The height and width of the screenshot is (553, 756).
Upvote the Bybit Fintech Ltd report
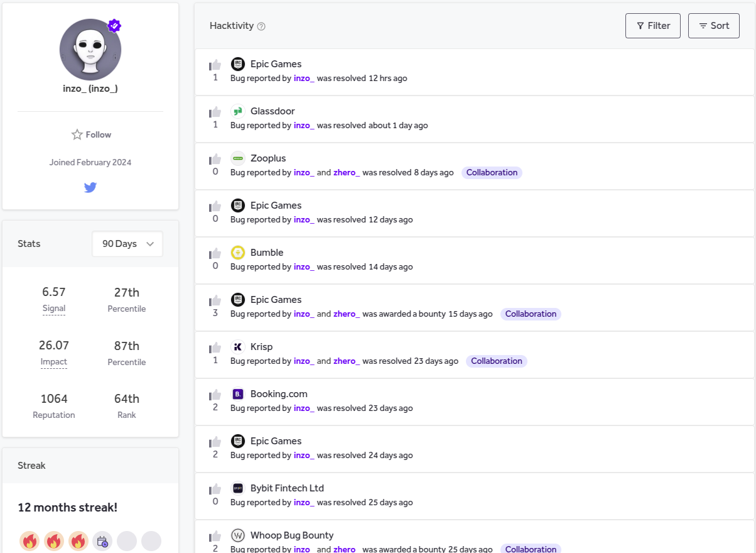[215, 489]
